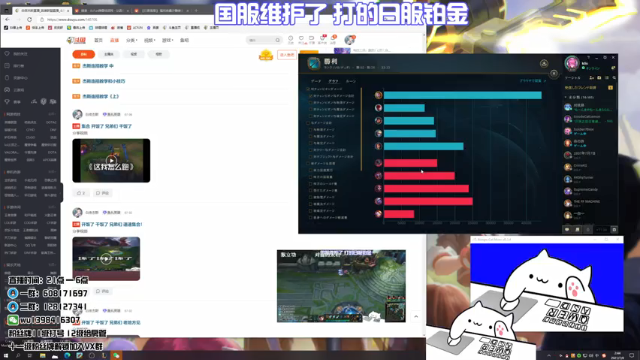
Task: Play the second post's video thumbnail
Action: [106, 258]
